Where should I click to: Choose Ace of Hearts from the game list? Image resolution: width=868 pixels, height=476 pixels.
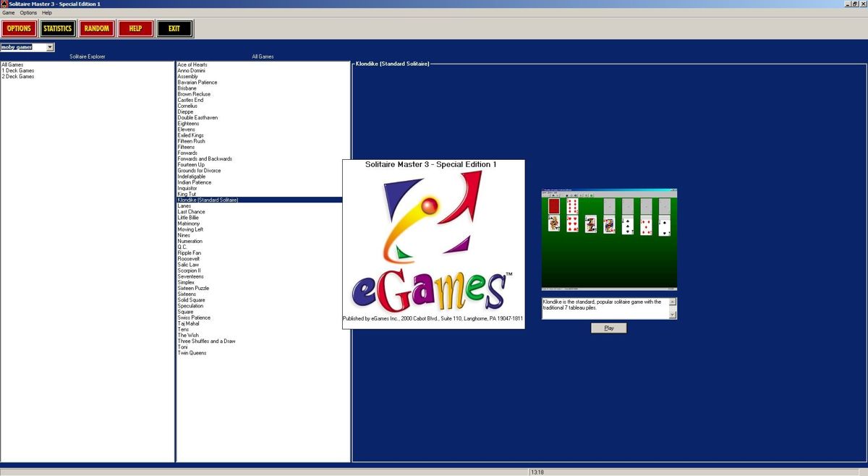click(x=192, y=65)
